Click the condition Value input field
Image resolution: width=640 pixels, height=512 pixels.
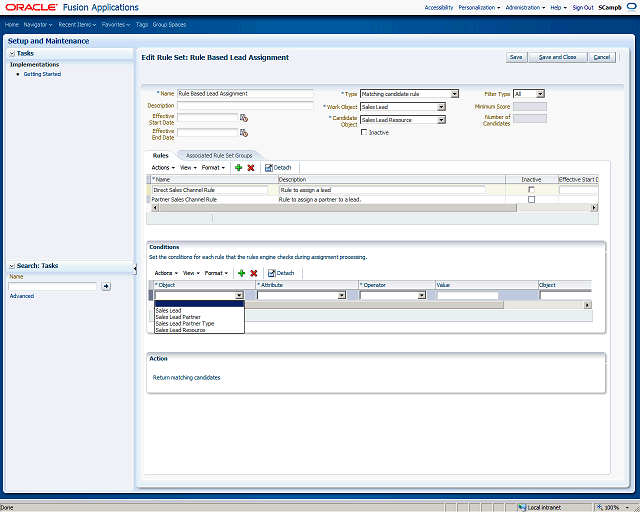(x=468, y=295)
